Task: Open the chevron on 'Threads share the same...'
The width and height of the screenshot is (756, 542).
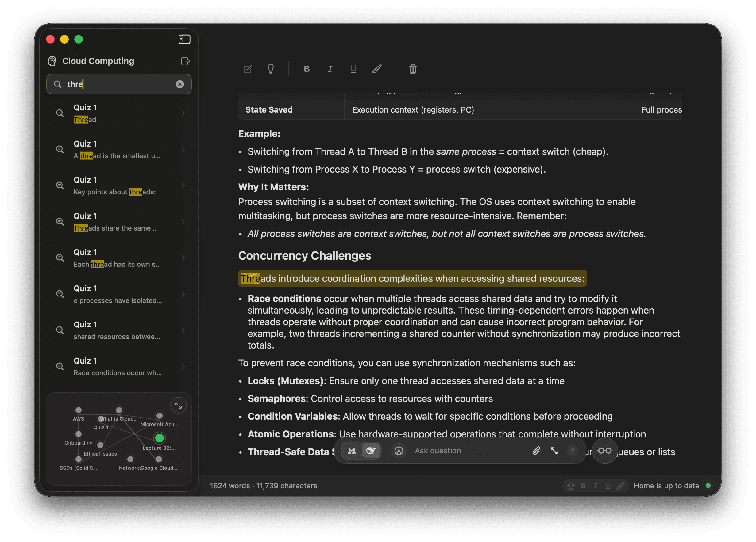Action: tap(183, 222)
